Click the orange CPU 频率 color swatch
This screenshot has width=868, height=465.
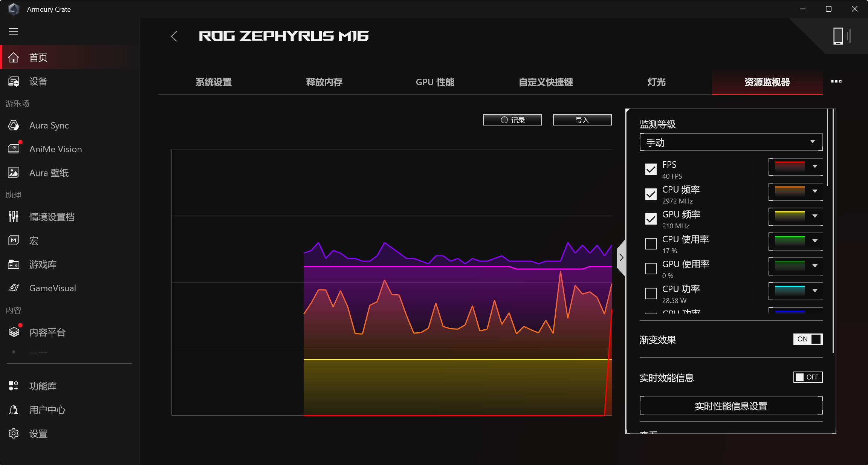pyautogui.click(x=790, y=191)
